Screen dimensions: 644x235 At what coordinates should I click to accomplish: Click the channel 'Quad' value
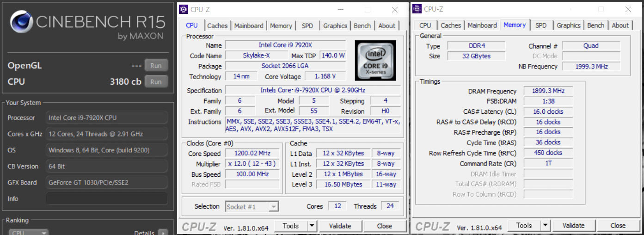[x=591, y=46]
